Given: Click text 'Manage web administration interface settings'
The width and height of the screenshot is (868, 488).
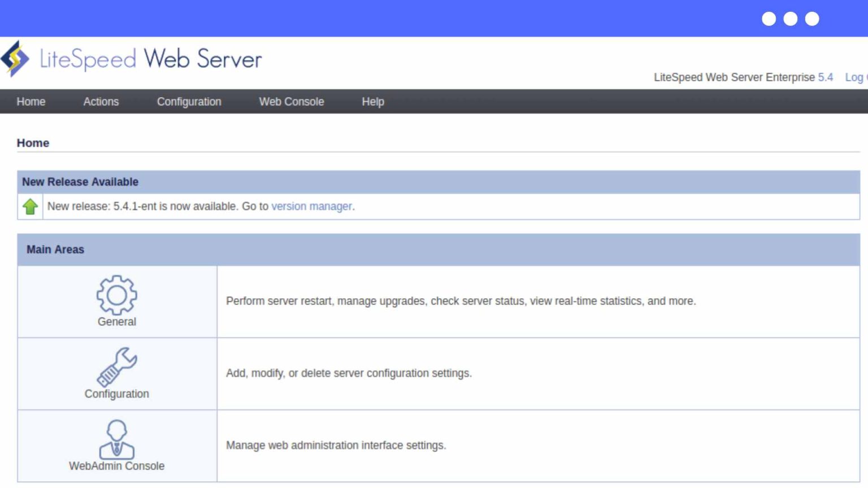Looking at the screenshot, I should click(336, 446).
